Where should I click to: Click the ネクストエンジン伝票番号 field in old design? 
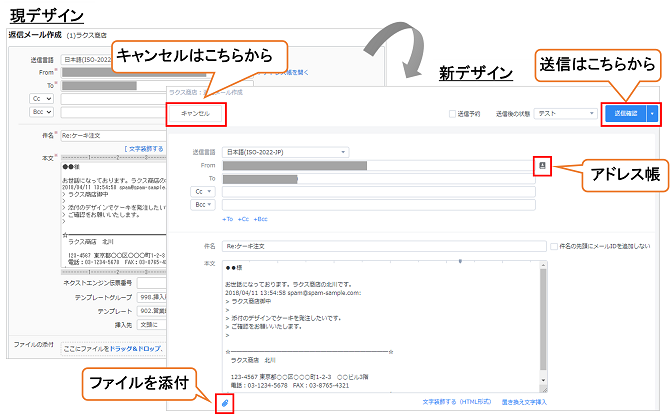pos(152,283)
